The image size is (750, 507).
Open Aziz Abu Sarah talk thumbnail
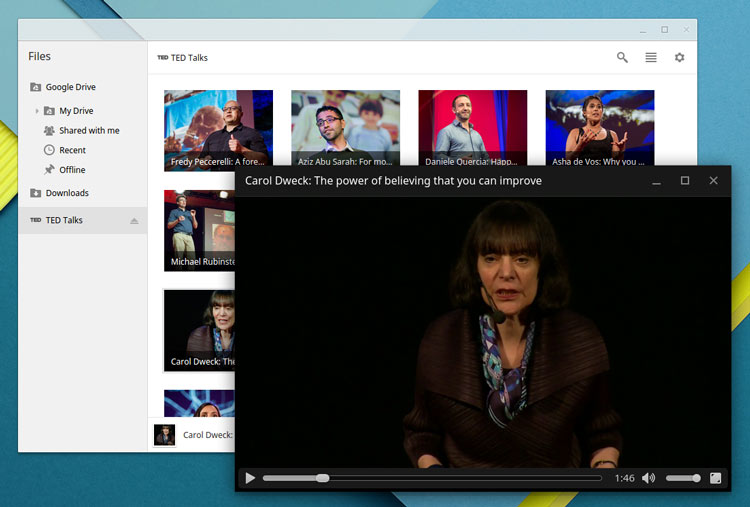point(345,130)
